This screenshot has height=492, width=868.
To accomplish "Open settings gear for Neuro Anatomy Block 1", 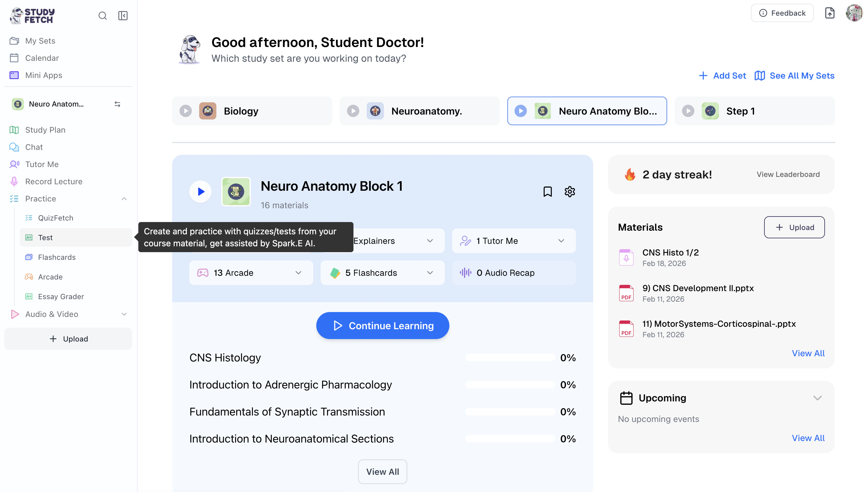I will tap(570, 192).
